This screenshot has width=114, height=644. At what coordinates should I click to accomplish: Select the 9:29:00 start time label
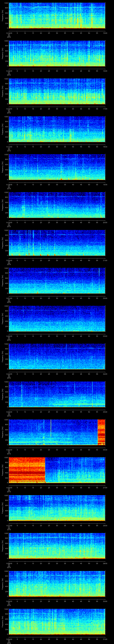[9, 601]
